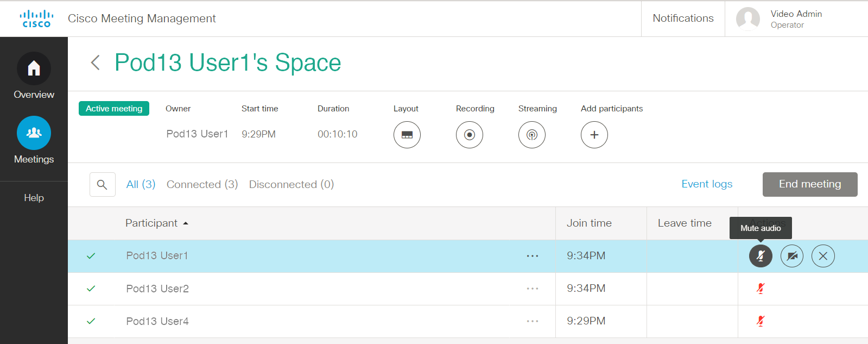Open the Overview home icon

click(x=34, y=68)
